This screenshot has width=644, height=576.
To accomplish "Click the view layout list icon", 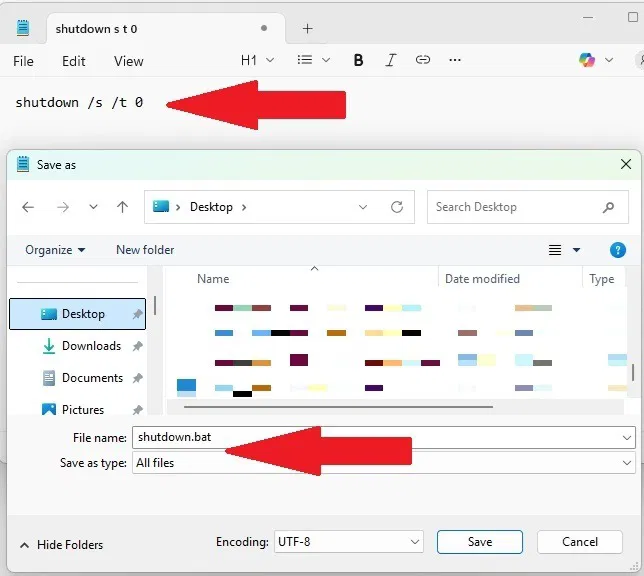I will (x=555, y=250).
